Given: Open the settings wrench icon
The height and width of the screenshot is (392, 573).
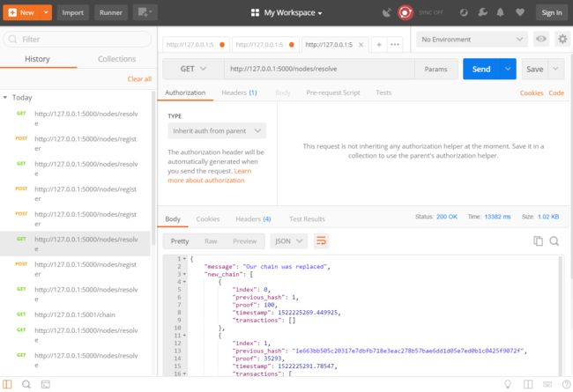Looking at the screenshot, I should pos(482,13).
